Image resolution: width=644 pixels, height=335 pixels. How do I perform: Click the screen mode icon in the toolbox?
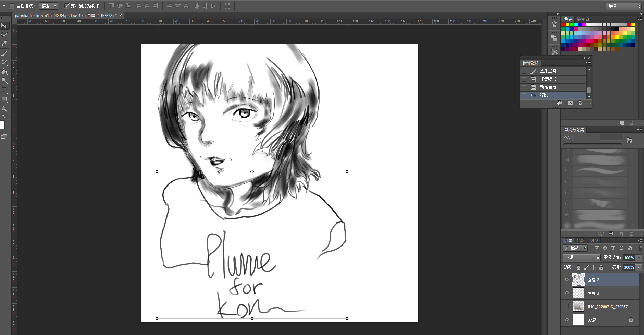4,136
